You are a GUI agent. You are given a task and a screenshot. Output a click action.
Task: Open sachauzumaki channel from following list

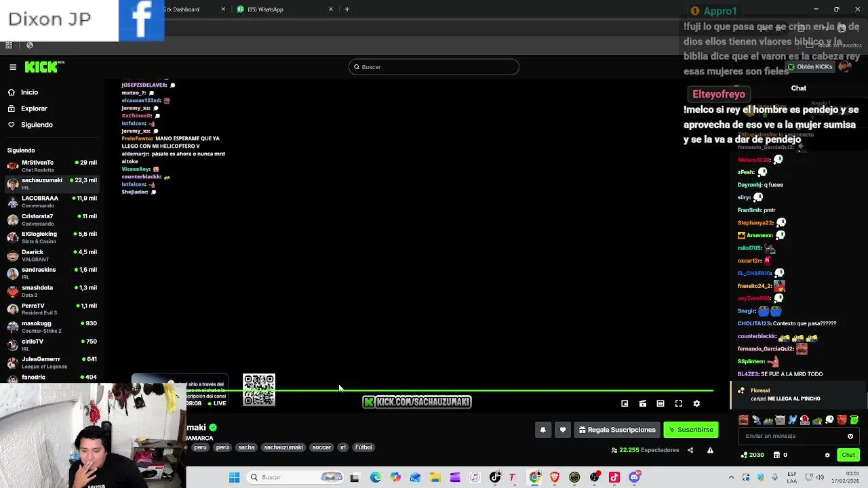click(x=52, y=184)
